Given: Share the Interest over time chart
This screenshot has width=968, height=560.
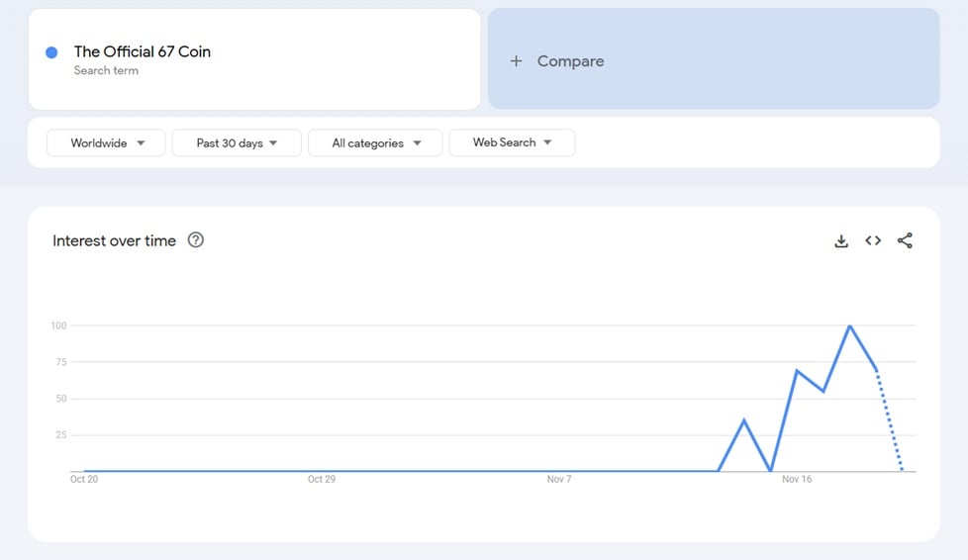Looking at the screenshot, I should tap(905, 240).
